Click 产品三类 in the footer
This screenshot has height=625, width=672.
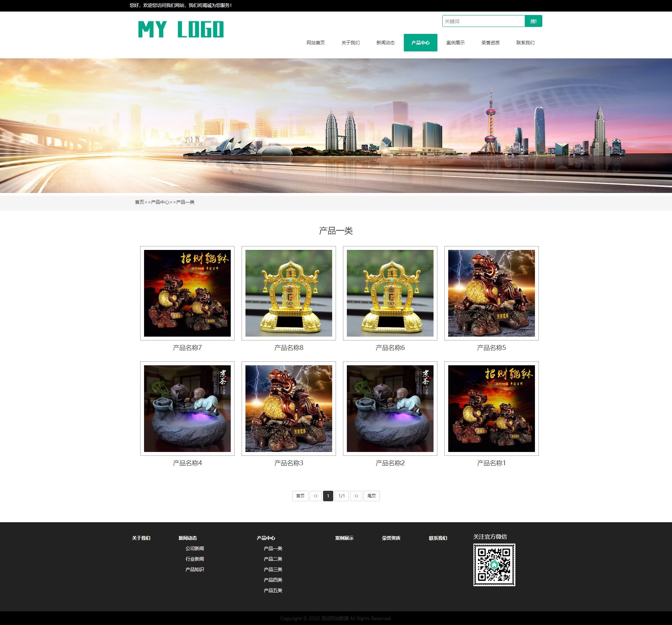click(x=273, y=569)
